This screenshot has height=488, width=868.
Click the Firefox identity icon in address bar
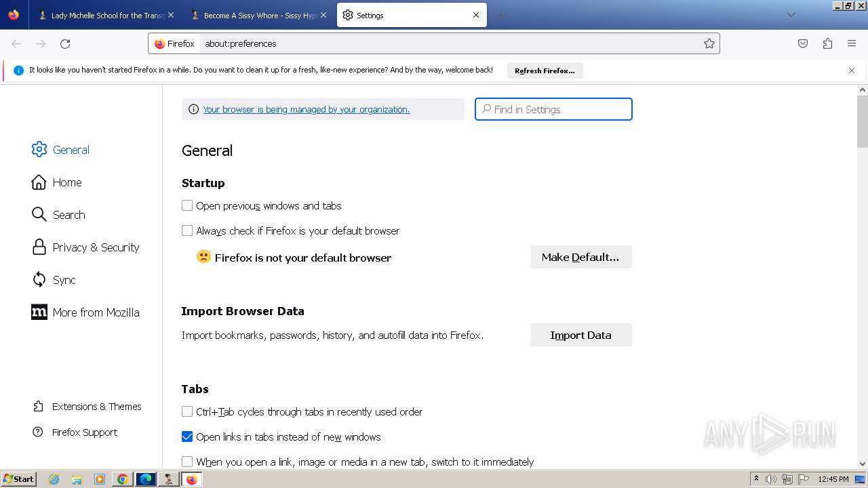click(174, 43)
